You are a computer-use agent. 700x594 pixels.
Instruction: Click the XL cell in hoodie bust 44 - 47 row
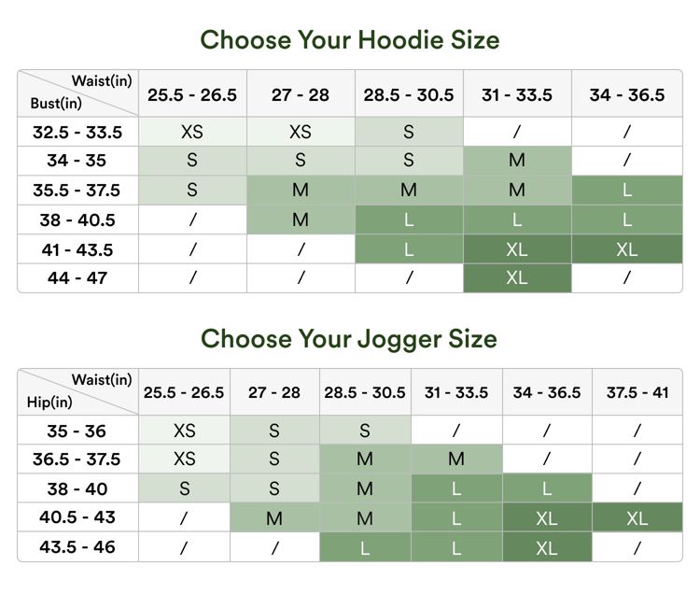click(517, 278)
